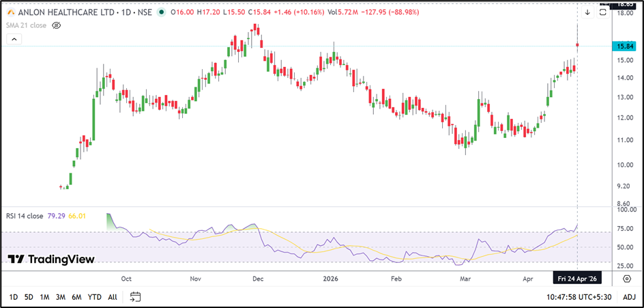Select the YTD range

95,296
